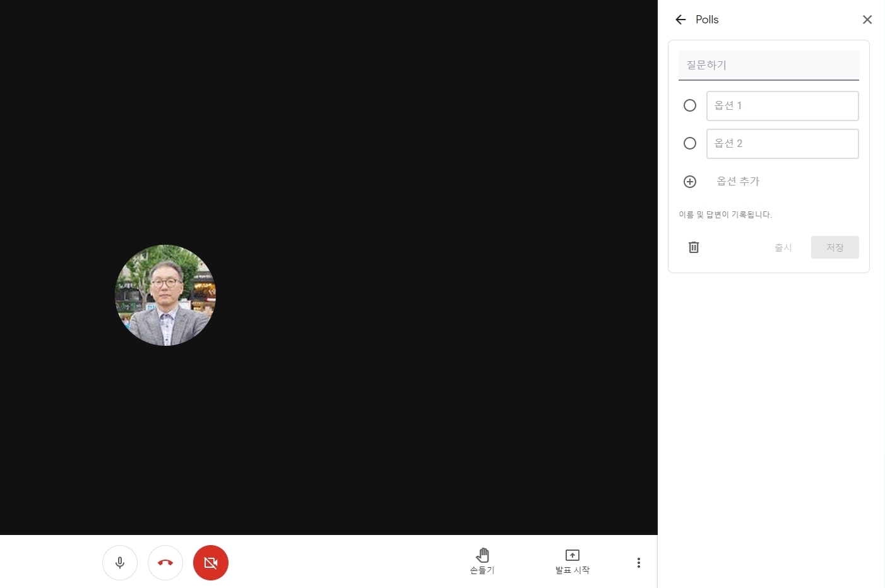Open more options three-dot menu
This screenshot has height=588, width=885.
click(x=639, y=562)
